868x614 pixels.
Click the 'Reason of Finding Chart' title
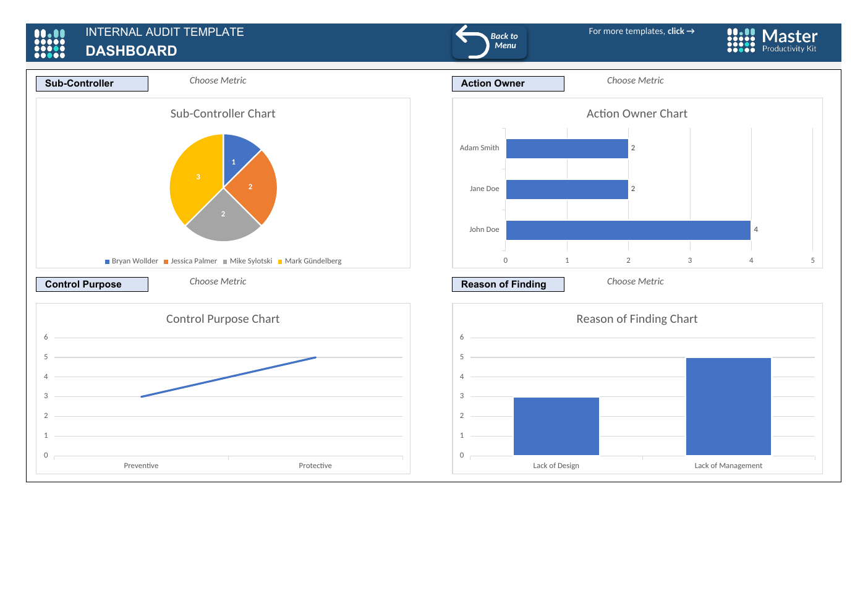(637, 319)
